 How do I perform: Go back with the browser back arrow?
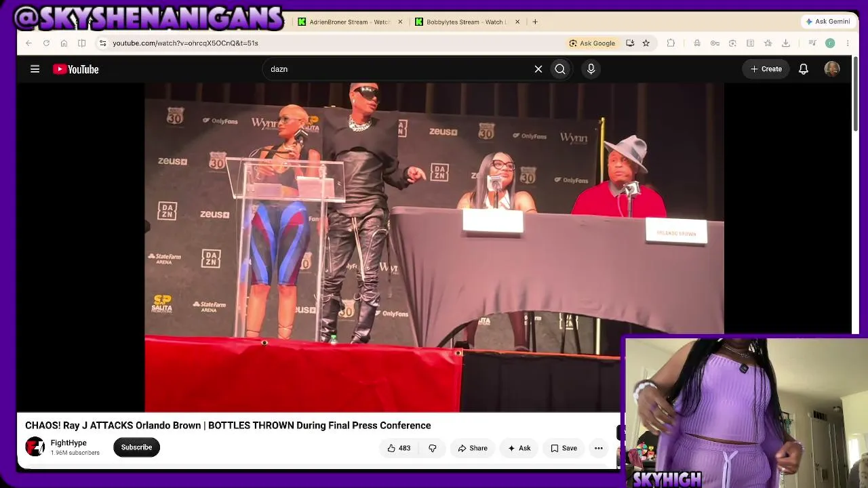coord(28,43)
